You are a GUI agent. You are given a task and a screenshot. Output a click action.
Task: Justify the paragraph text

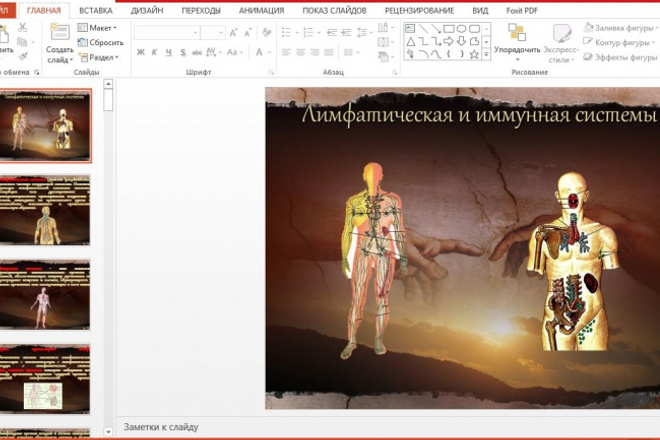coord(329,52)
